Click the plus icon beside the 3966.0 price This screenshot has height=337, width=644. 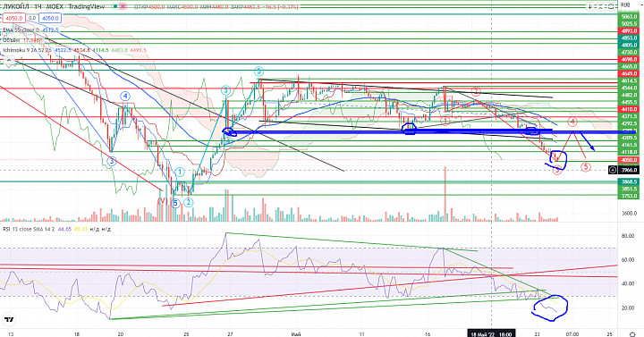coord(613,170)
